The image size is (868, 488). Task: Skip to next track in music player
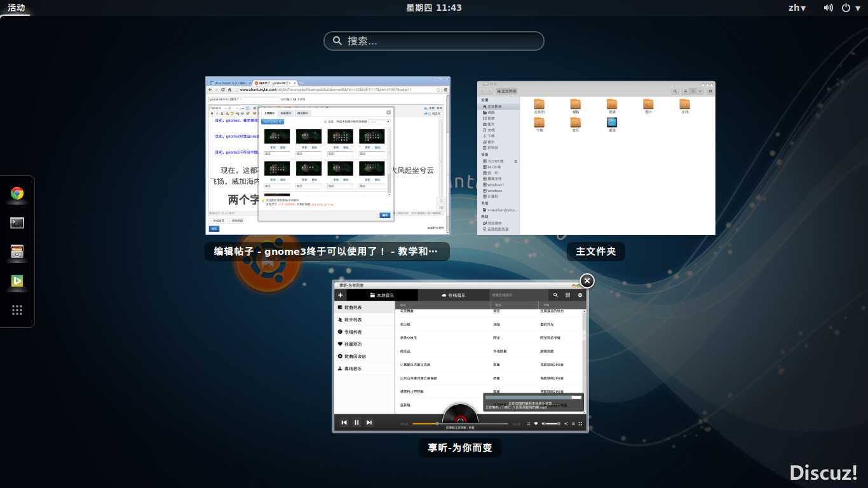pos(369,423)
